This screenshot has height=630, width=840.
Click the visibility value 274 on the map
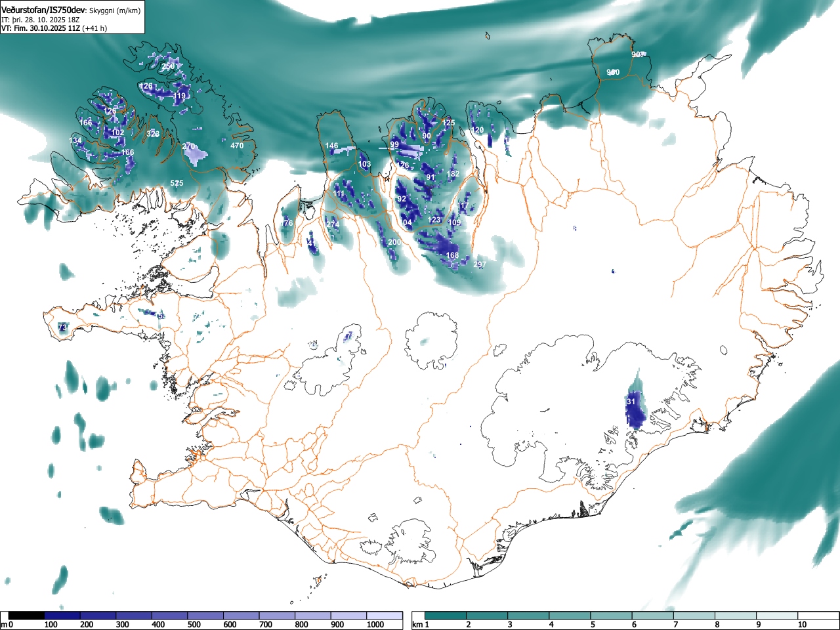tap(333, 224)
